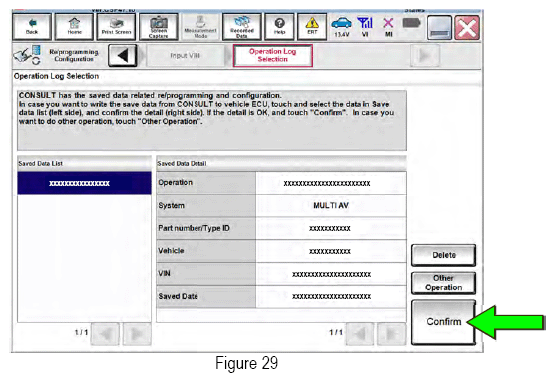Viewport: 555px width, 382px height.
Task: Click the Operation Log Selection heading
Action: coord(56,76)
